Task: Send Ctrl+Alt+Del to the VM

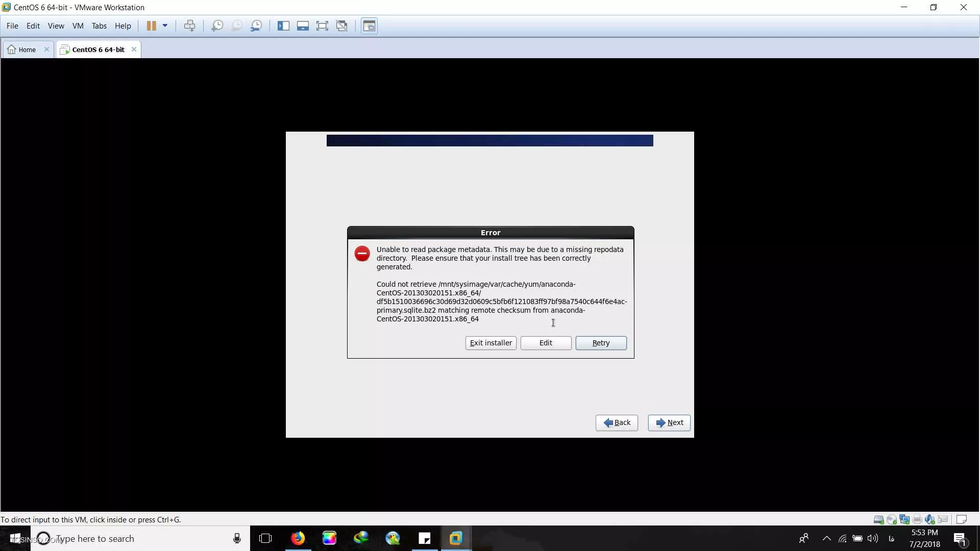Action: coord(189,26)
